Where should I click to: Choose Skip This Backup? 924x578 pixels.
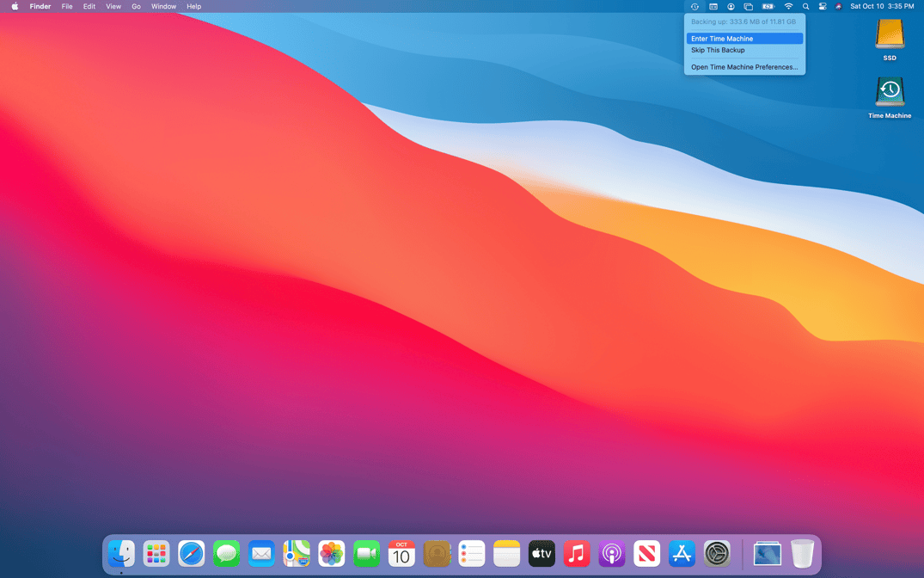[744, 50]
